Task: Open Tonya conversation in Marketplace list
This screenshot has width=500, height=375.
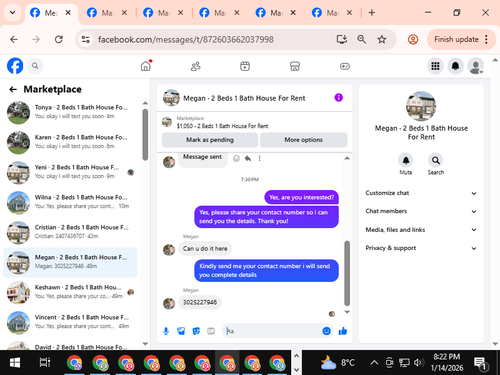Action: pos(70,112)
